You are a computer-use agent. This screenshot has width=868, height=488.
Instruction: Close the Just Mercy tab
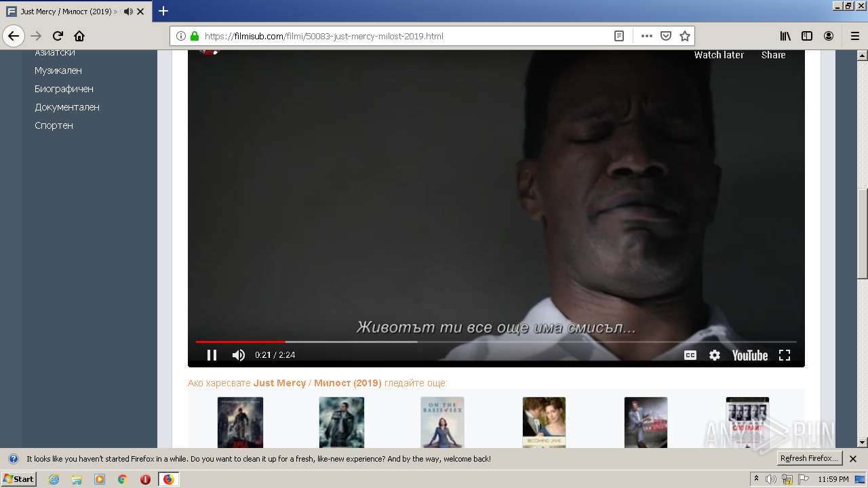click(140, 12)
